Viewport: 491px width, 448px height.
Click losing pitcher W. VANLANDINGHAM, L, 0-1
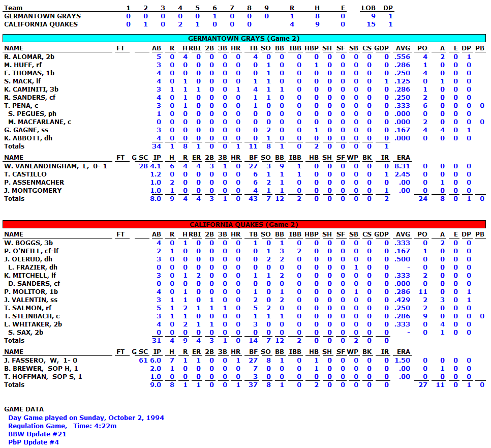(55, 166)
